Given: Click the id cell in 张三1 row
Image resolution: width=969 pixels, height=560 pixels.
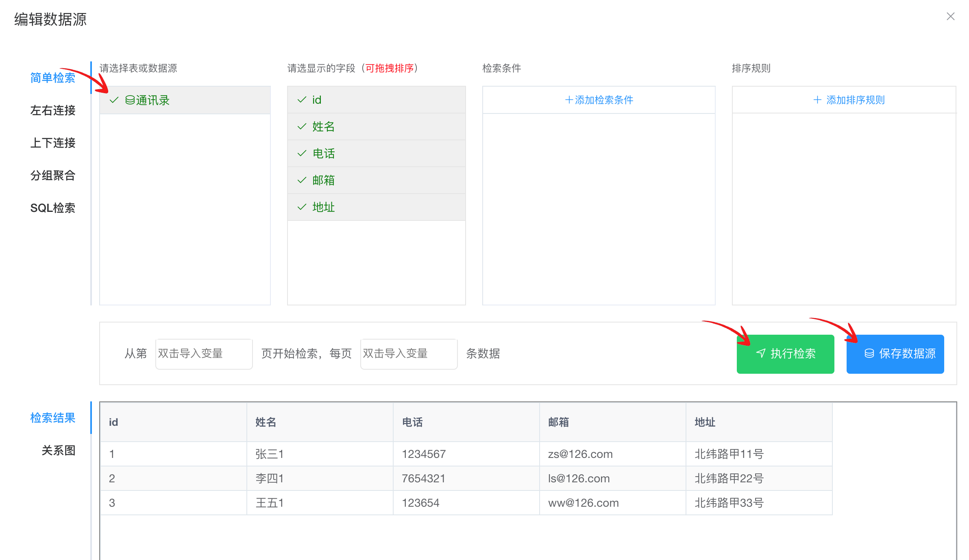Looking at the screenshot, I should 174,454.
